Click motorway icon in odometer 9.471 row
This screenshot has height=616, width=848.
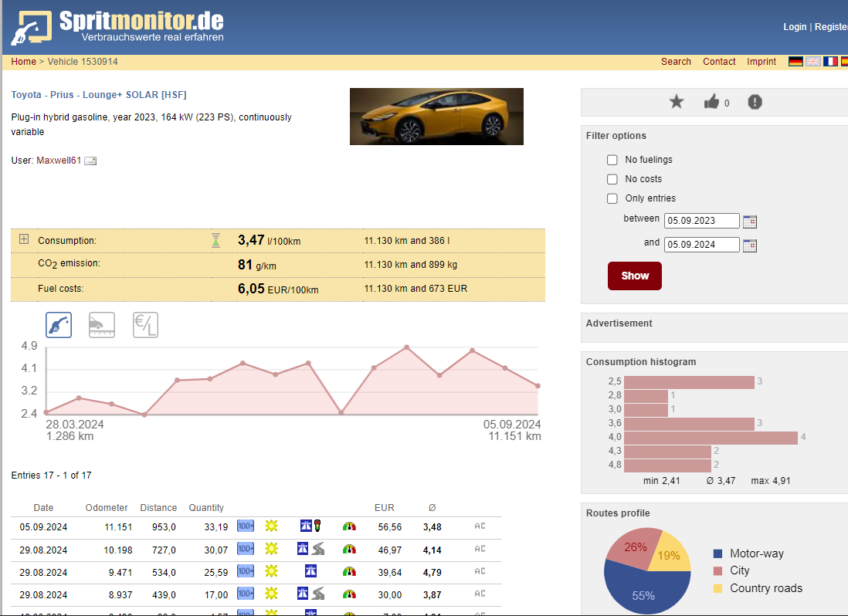coord(310,571)
